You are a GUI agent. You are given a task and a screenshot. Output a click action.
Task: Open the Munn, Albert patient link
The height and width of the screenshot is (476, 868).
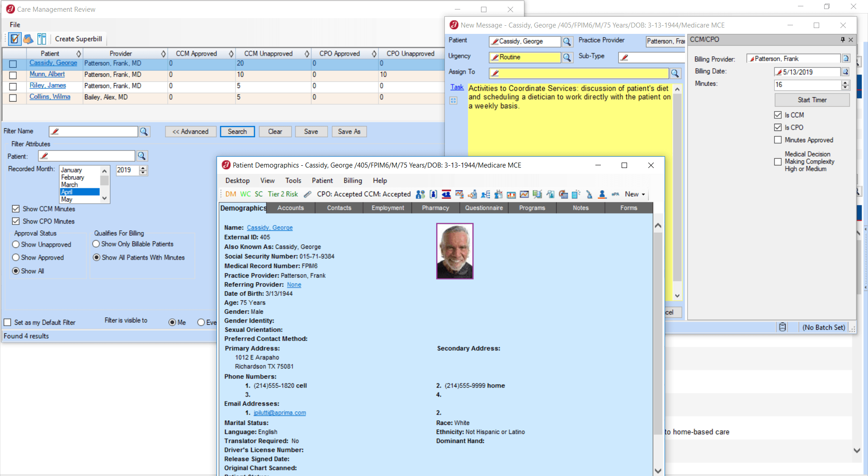click(x=47, y=74)
